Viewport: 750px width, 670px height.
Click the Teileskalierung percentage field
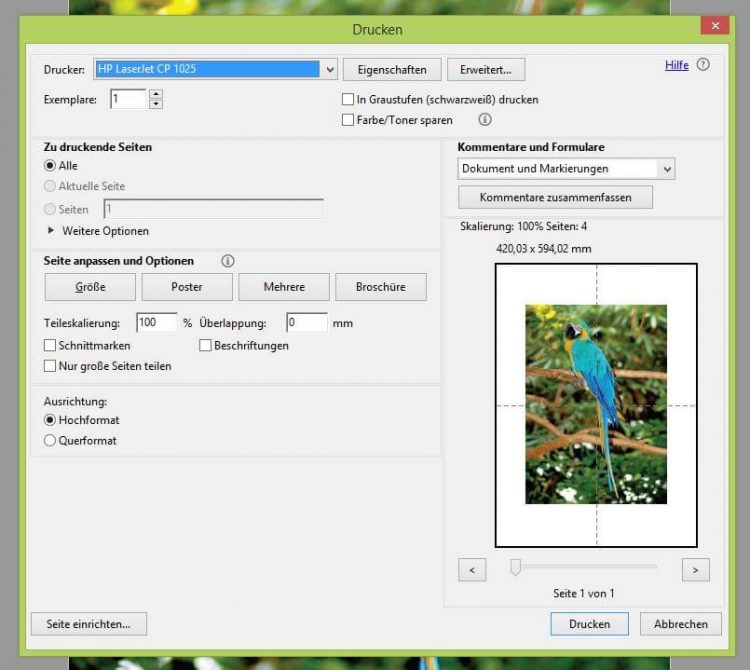pyautogui.click(x=156, y=323)
